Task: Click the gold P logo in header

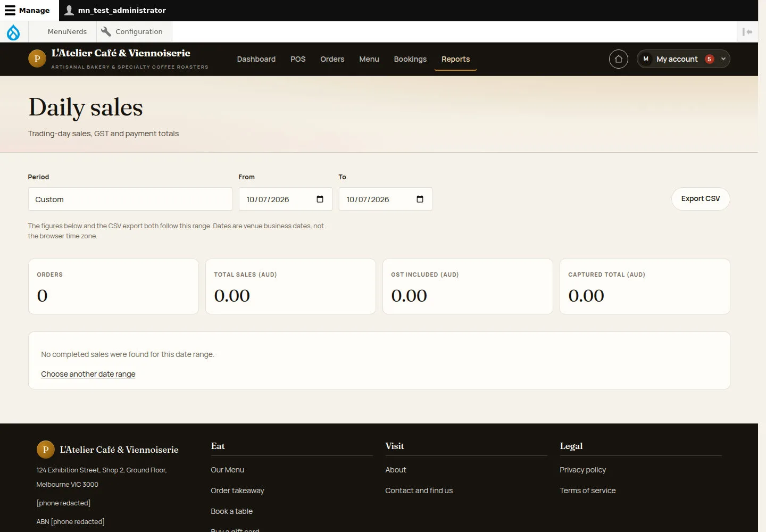Action: point(37,59)
